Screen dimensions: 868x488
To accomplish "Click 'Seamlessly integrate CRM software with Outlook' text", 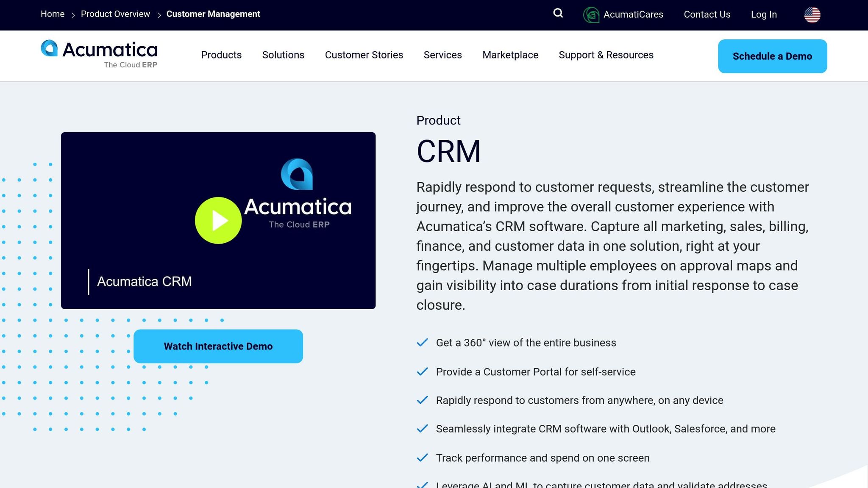I will click(606, 429).
